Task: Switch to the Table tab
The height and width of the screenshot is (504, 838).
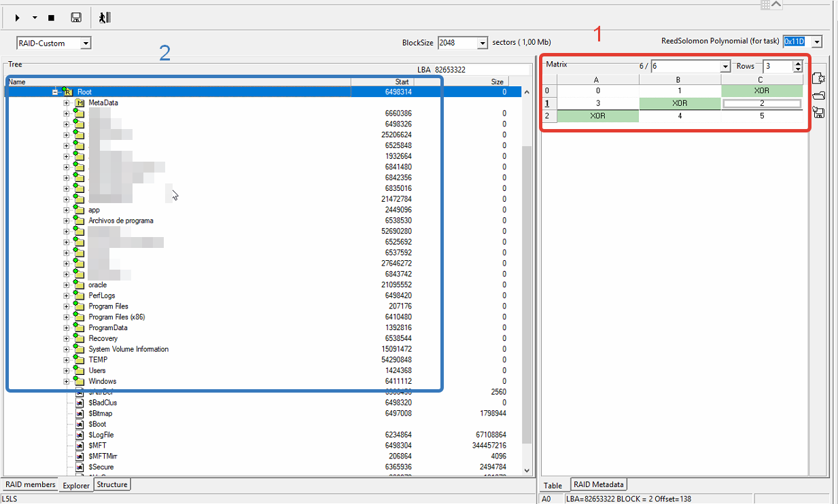Action: coord(553,485)
